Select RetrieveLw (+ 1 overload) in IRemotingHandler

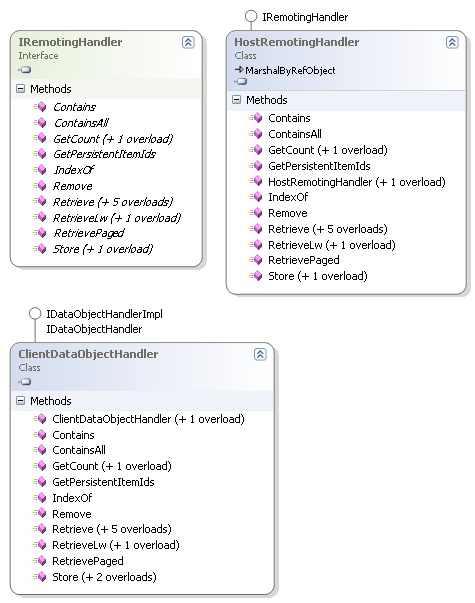click(117, 218)
